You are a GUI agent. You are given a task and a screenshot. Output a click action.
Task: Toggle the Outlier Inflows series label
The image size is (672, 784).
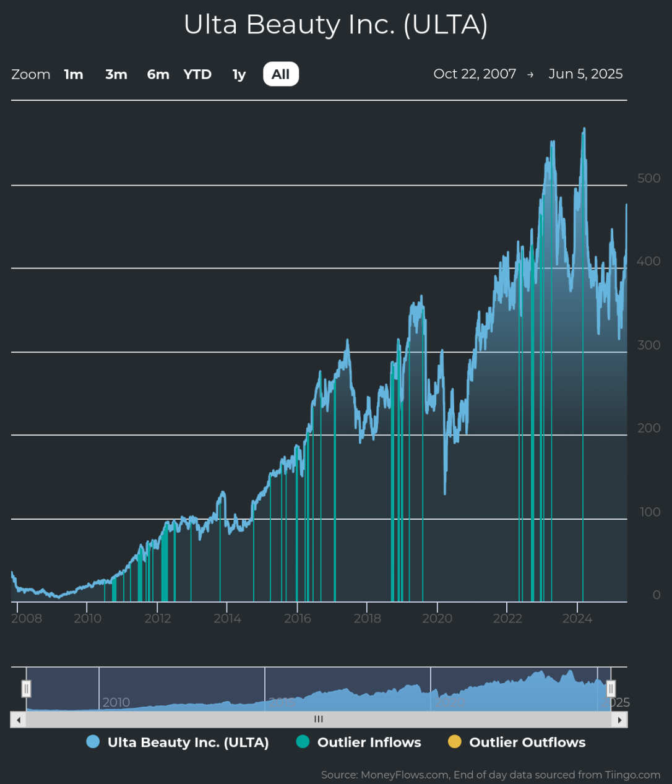369,743
